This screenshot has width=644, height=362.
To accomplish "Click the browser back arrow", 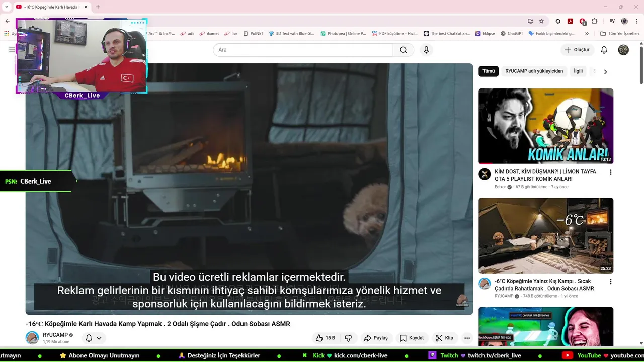I will [x=8, y=21].
